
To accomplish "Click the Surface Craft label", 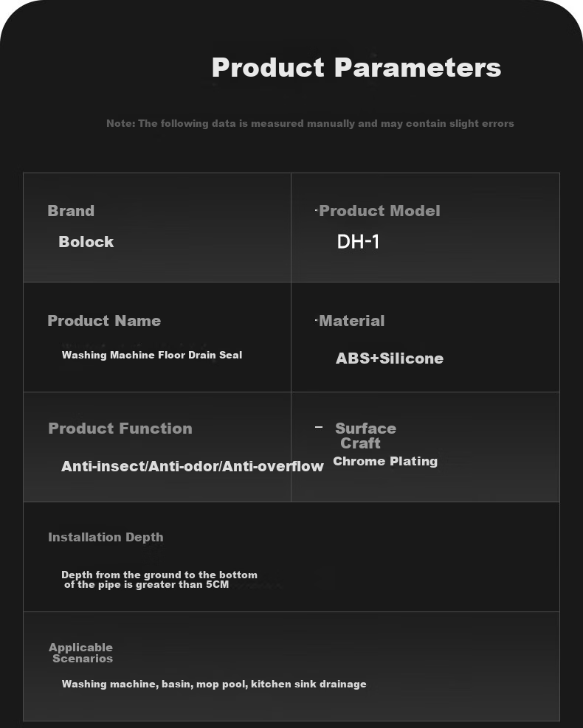I will point(365,435).
